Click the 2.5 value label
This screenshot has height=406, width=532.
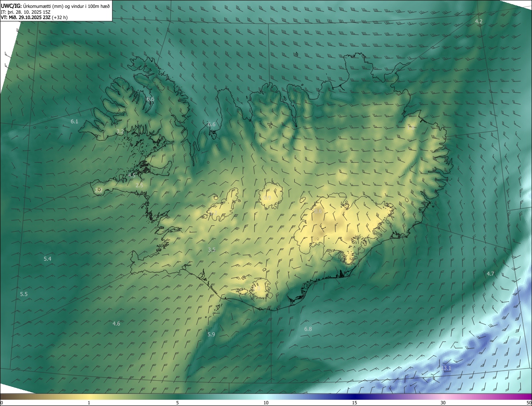coord(139,185)
